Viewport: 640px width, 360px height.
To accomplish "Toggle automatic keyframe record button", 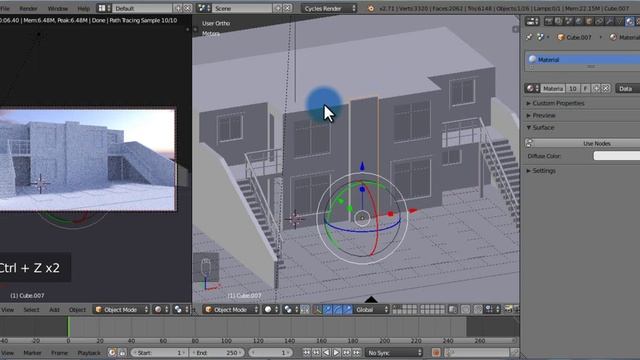I will tap(436, 353).
